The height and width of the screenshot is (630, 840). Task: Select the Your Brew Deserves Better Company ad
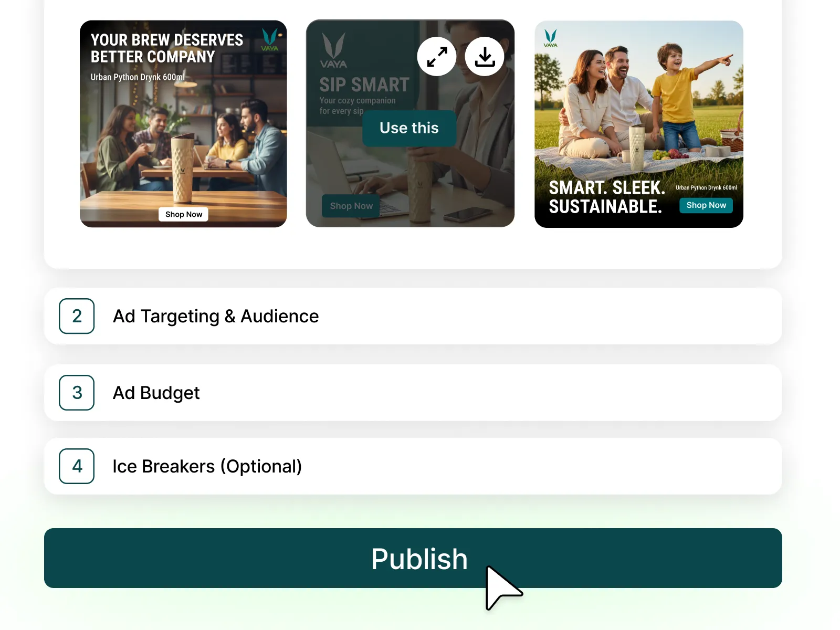(x=183, y=124)
